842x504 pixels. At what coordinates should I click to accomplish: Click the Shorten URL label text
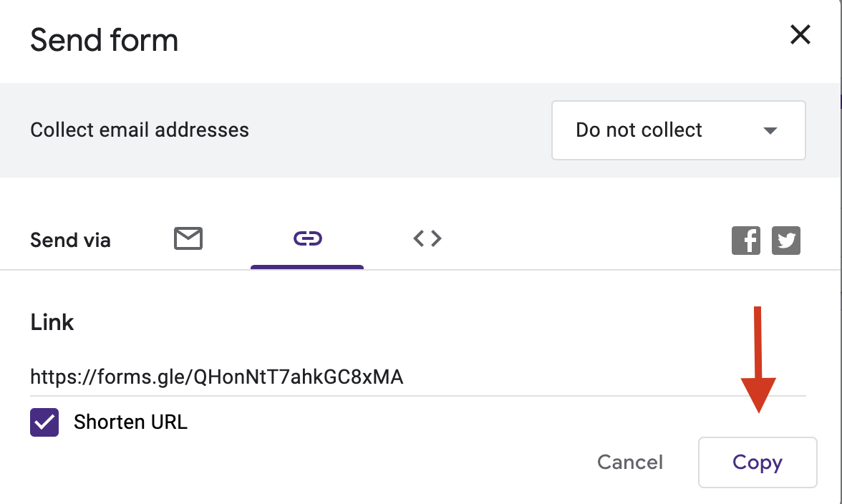[x=130, y=422]
